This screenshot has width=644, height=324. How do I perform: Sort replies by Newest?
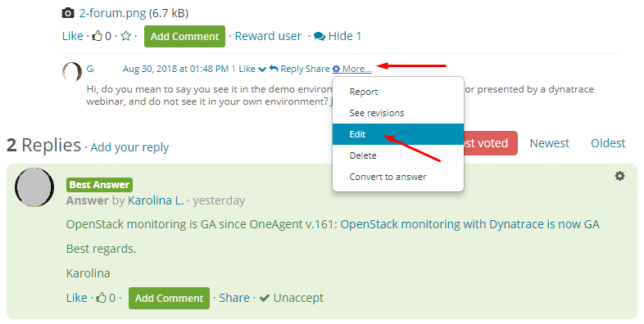pyautogui.click(x=549, y=143)
